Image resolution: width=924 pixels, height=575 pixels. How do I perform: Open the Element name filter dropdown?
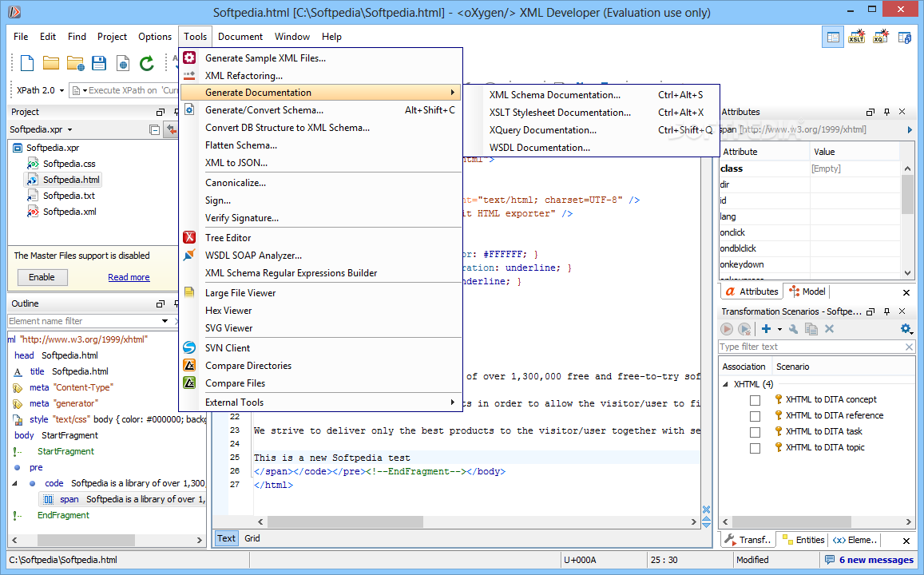click(165, 321)
